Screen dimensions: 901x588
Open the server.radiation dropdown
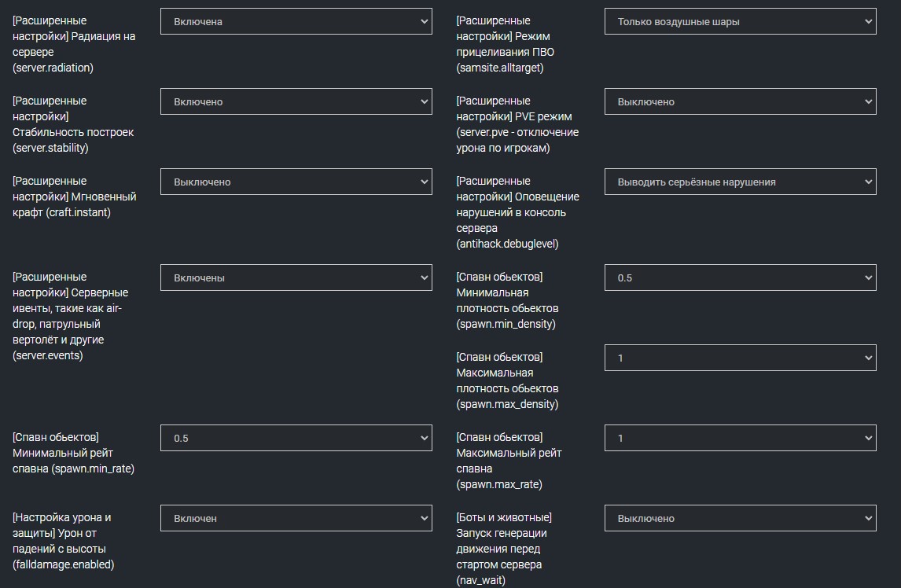[x=296, y=20]
